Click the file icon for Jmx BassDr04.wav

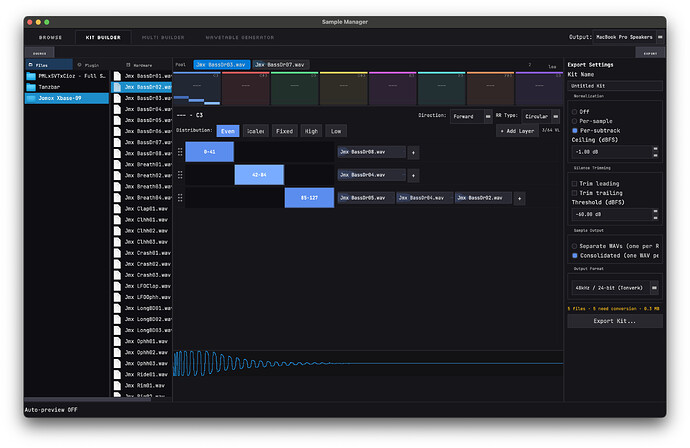[117, 109]
